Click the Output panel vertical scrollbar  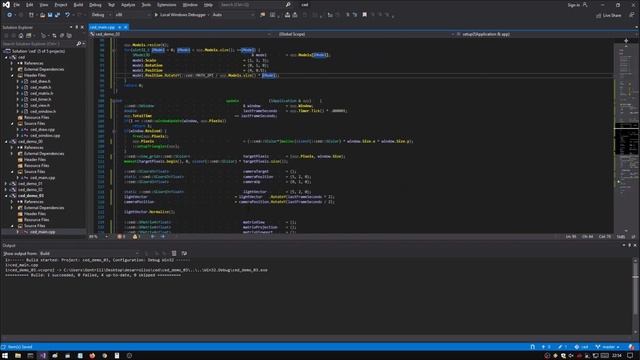tap(635, 297)
